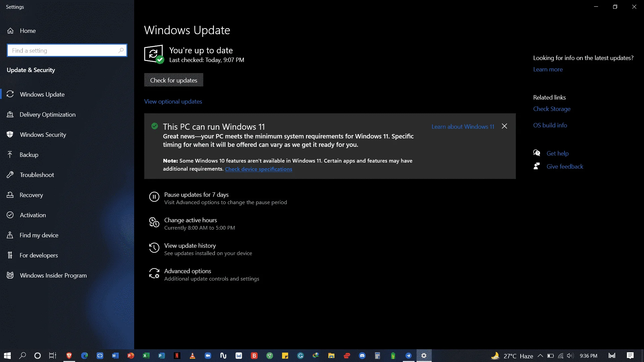Click the Give feedback link
The height and width of the screenshot is (362, 644).
[565, 166]
